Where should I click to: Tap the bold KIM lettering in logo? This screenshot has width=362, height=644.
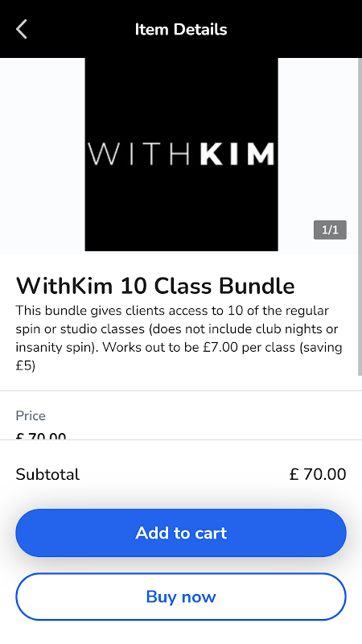click(x=237, y=154)
